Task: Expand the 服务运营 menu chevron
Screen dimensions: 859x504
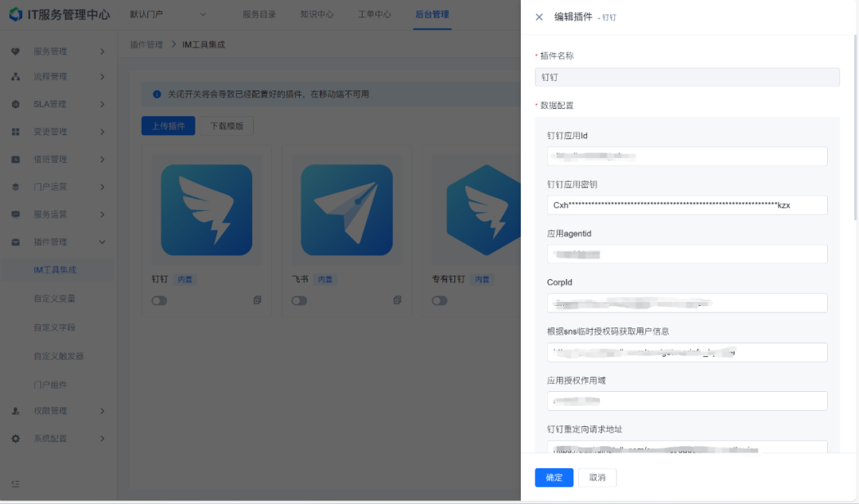Action: [x=103, y=214]
